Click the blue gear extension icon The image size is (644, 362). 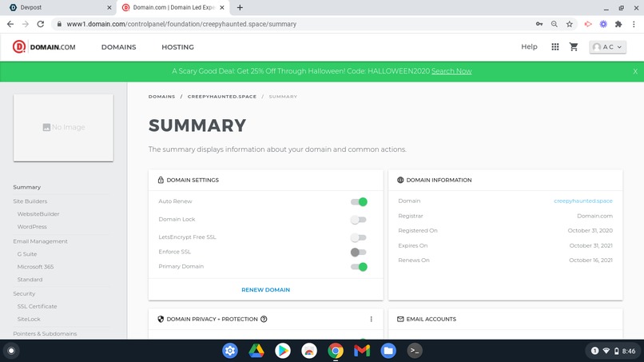click(603, 24)
